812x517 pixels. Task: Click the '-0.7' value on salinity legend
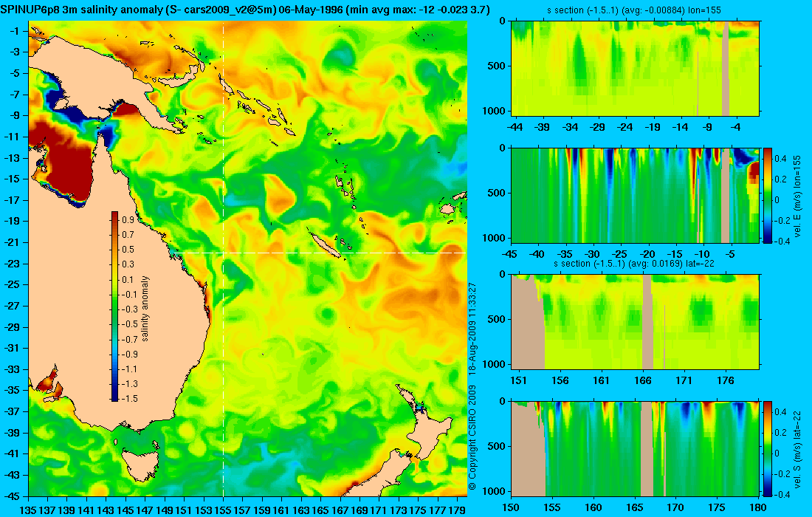tap(128, 339)
